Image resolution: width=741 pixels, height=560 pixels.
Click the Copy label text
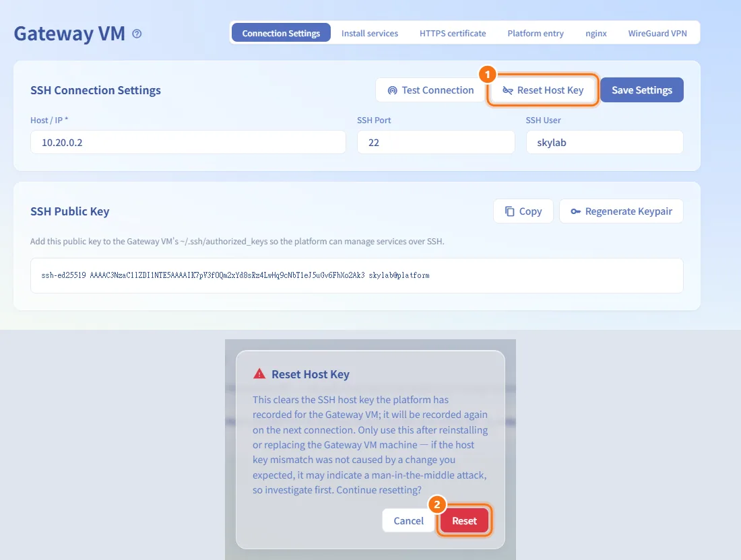pos(530,211)
